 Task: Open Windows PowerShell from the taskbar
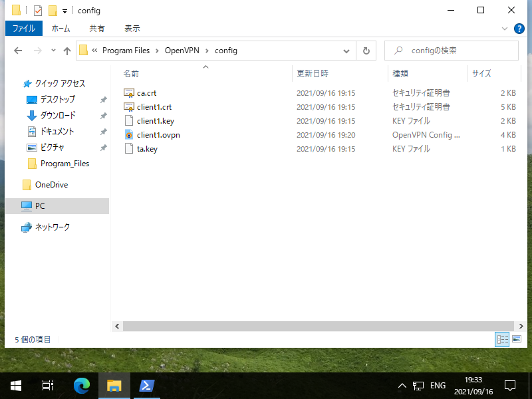[146, 385]
